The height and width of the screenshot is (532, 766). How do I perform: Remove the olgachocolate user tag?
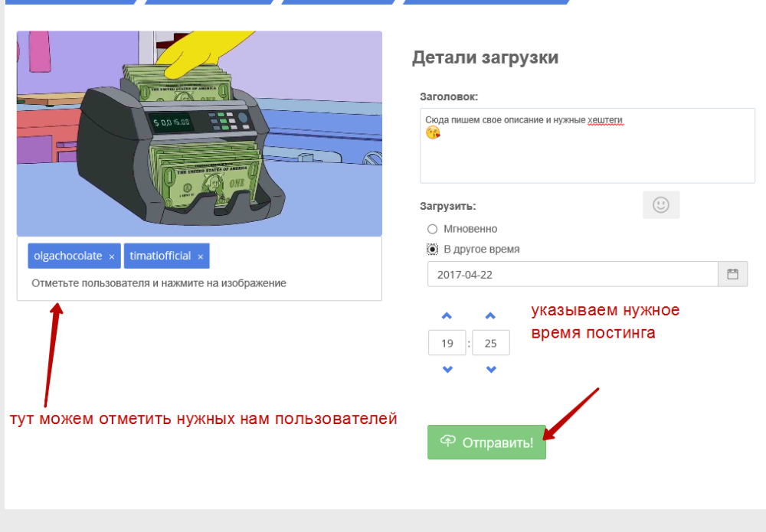pyautogui.click(x=111, y=256)
